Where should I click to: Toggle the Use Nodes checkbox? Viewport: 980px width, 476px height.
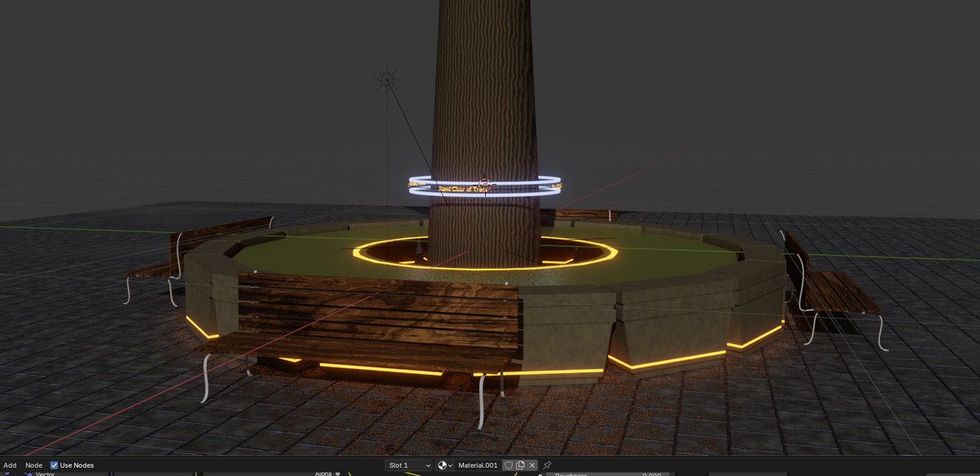point(54,465)
